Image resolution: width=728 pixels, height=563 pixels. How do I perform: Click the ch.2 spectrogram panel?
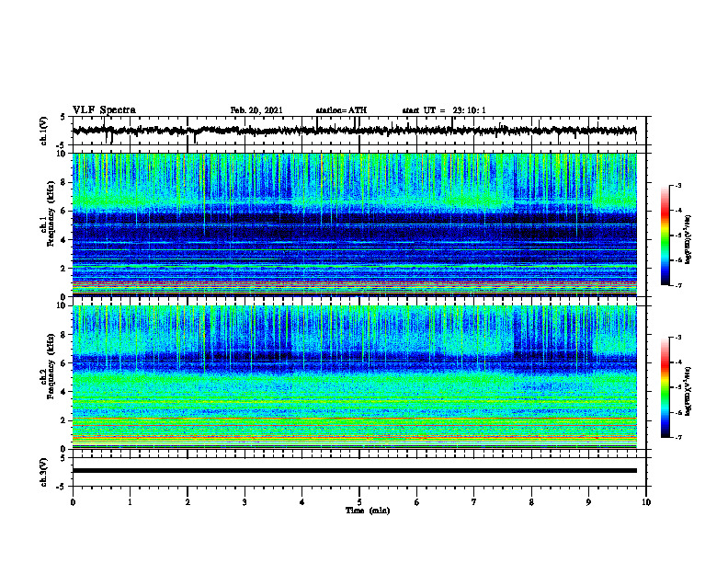click(354, 377)
